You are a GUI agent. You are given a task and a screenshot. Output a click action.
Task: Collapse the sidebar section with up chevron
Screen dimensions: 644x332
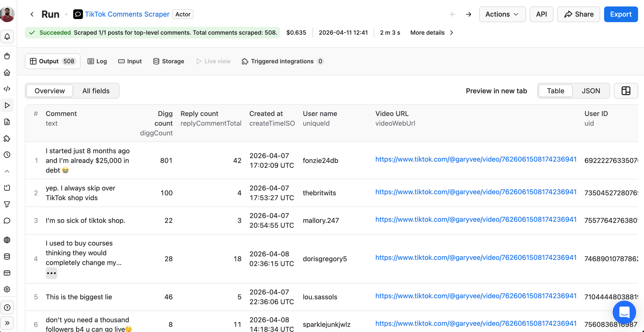coord(7,171)
